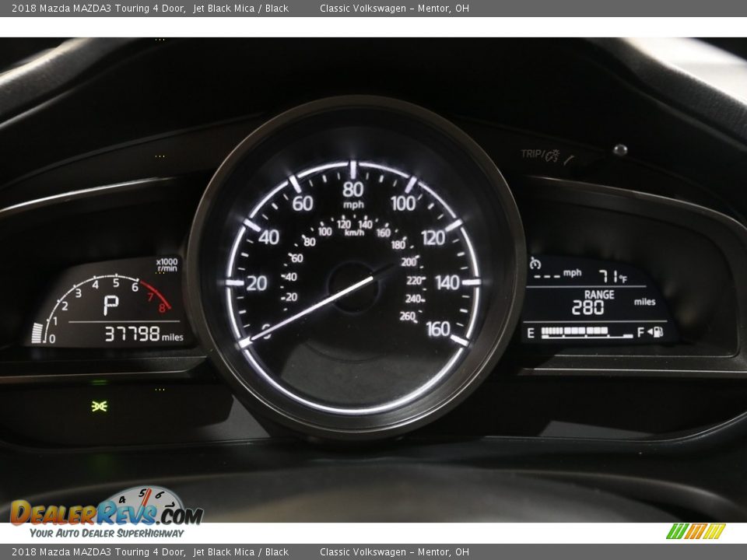This screenshot has width=747, height=560.
Task: Click the 160 mph mark on speedometer
Action: 438,329
